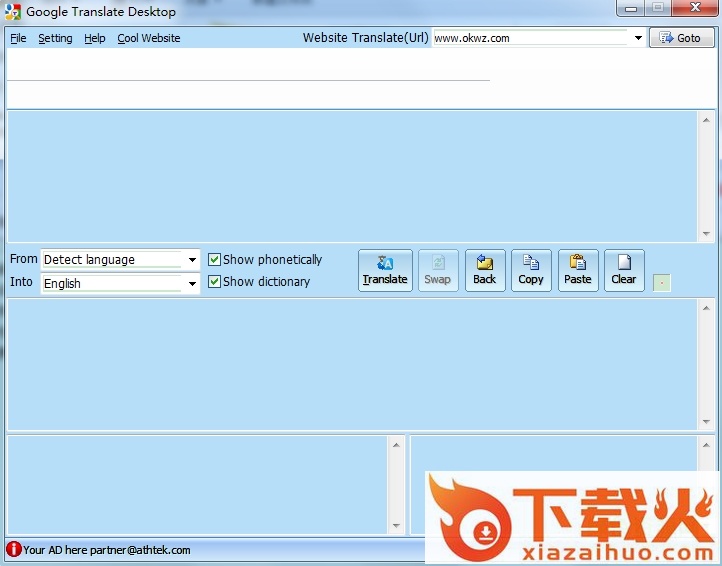This screenshot has height=566, width=722.
Task: Expand the Website Translate URL dropdown
Action: [x=638, y=39]
